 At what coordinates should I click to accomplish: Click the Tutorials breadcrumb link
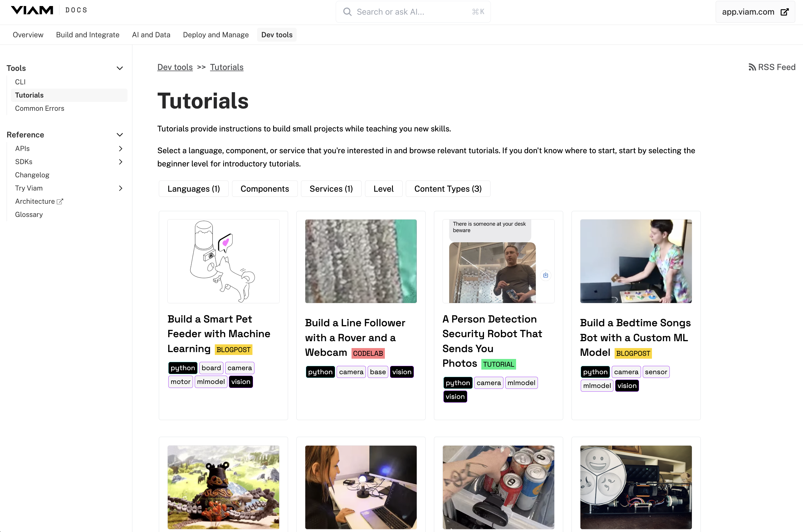(227, 67)
